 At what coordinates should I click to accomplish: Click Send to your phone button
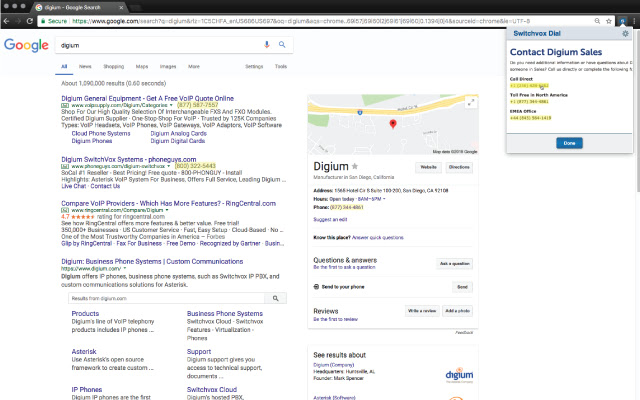[x=462, y=287]
